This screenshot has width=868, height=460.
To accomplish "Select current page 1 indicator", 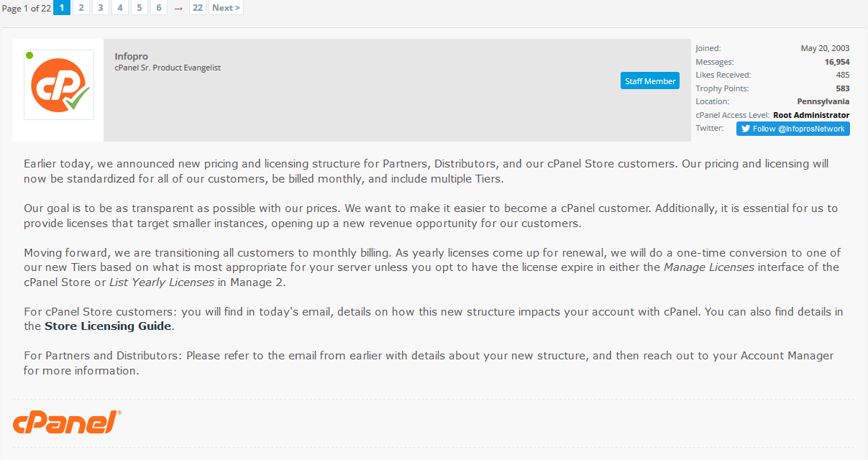I will [x=62, y=8].
